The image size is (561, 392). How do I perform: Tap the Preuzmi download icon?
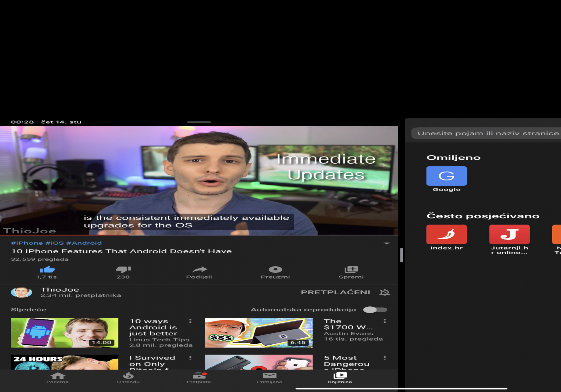click(x=275, y=269)
